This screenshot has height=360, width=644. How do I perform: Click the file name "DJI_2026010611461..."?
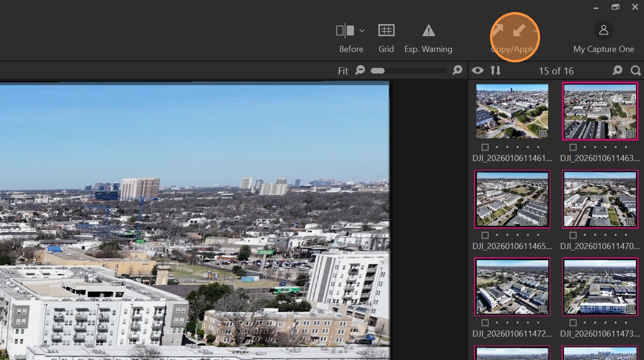[x=512, y=158]
